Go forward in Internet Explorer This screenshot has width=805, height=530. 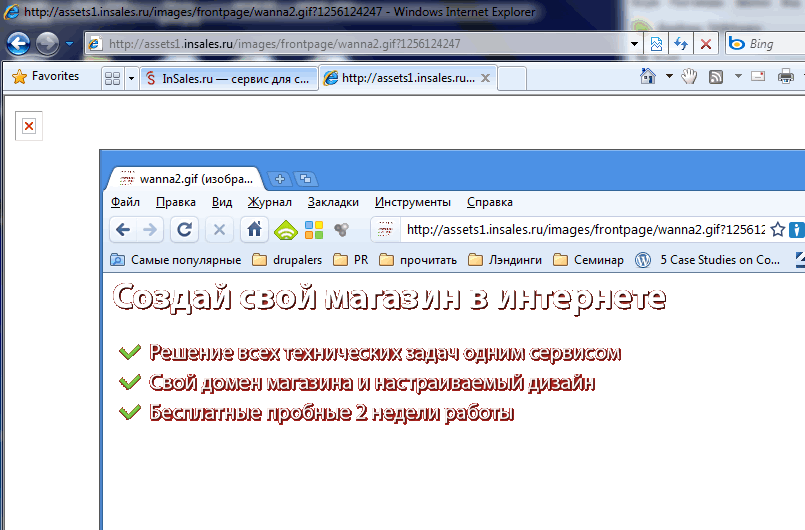[x=47, y=44]
